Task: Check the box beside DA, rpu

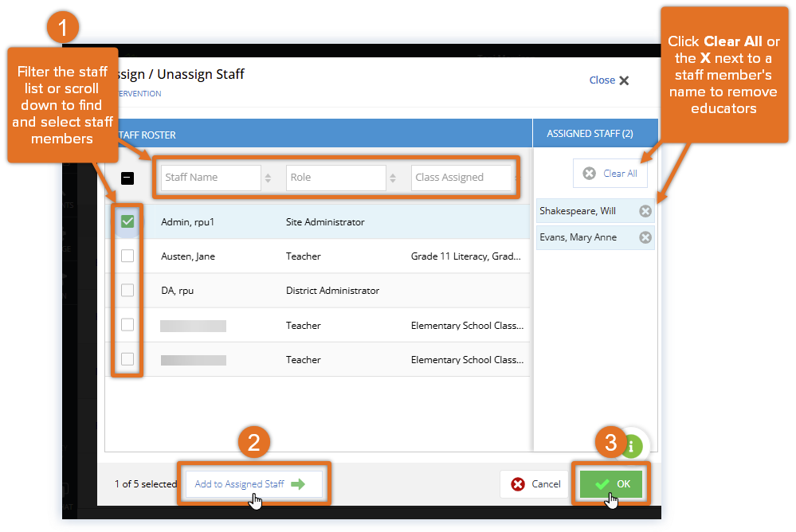Action: pos(127,290)
